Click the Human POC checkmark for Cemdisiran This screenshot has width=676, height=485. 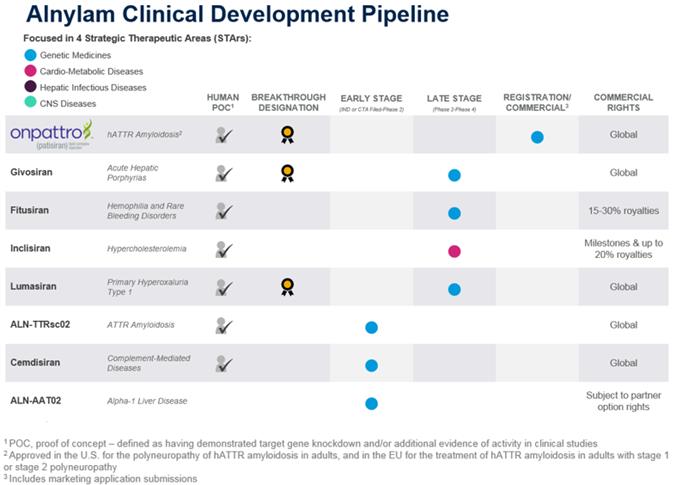pyautogui.click(x=223, y=364)
